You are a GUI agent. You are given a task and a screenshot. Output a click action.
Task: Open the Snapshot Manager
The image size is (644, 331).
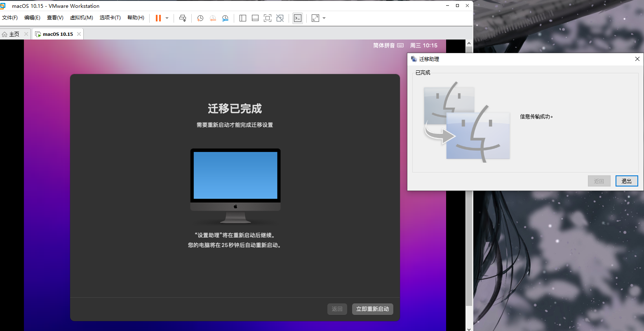coord(225,18)
